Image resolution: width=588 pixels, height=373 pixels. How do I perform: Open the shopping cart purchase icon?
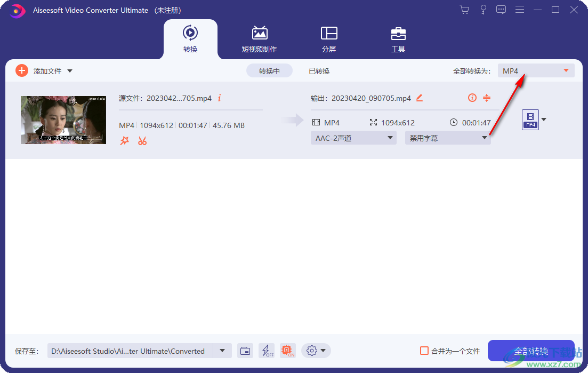pyautogui.click(x=465, y=10)
